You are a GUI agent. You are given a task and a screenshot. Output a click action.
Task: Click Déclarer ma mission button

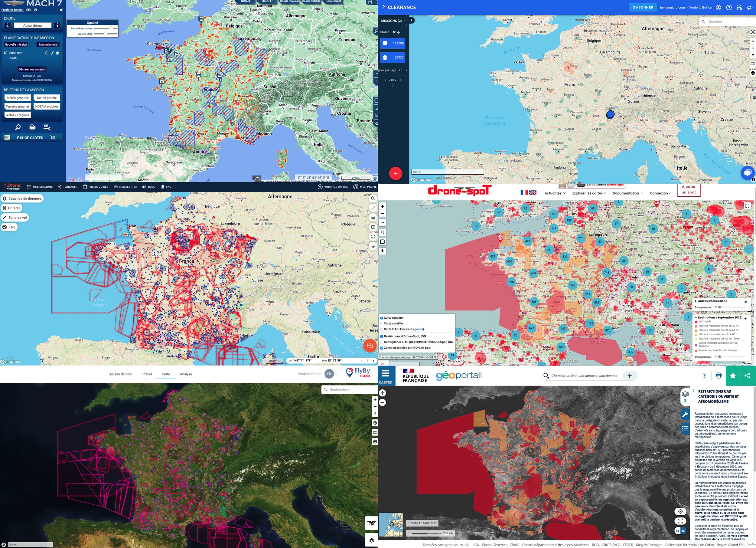tap(32, 69)
